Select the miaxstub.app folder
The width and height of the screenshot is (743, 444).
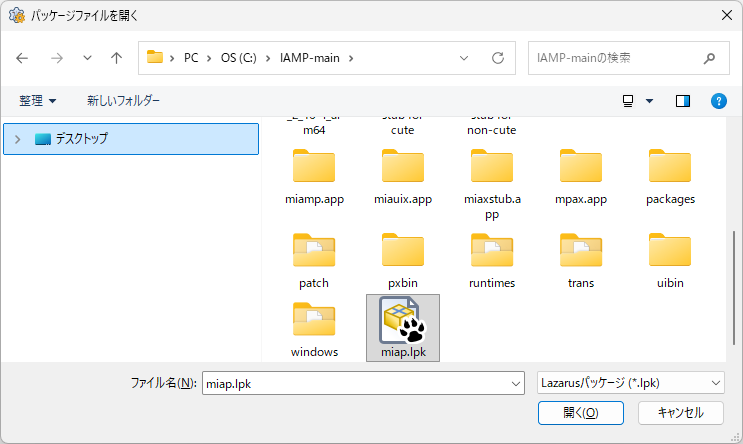[x=492, y=185]
